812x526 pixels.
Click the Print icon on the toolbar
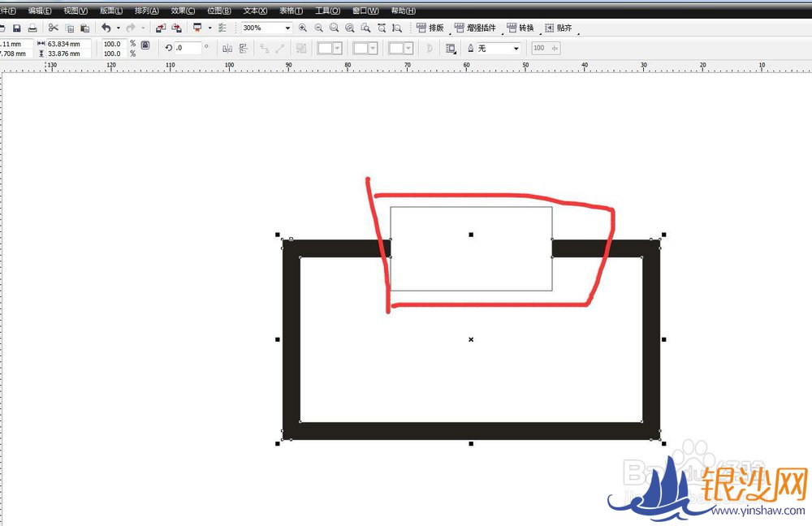click(x=31, y=27)
